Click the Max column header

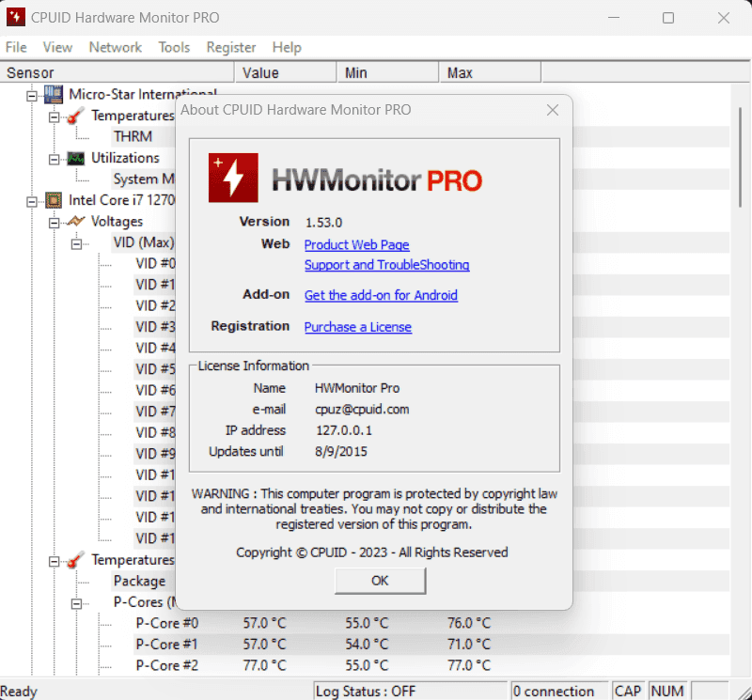point(490,73)
